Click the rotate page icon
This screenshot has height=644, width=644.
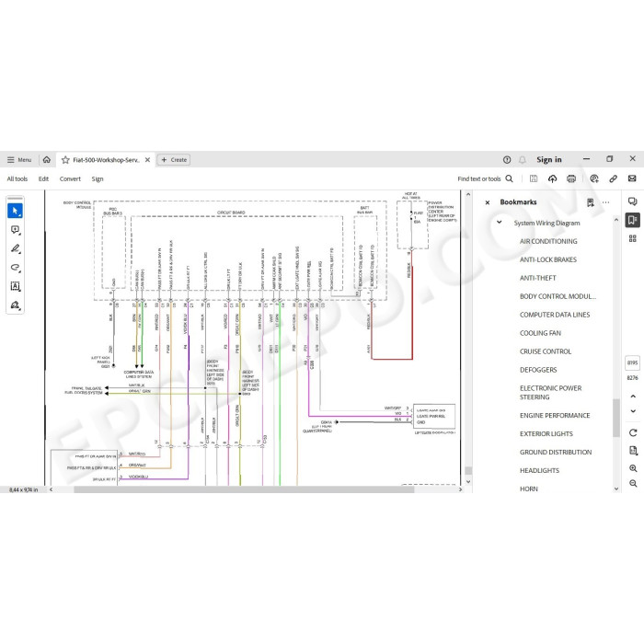pos(633,433)
